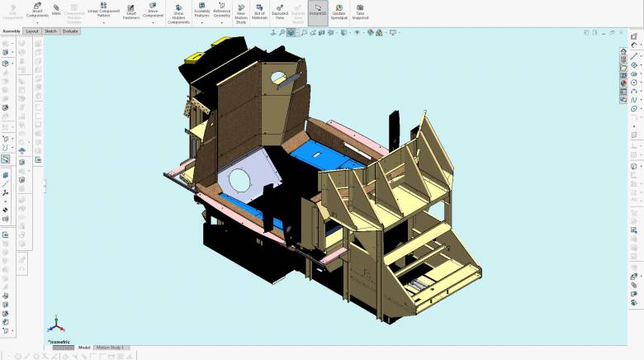644x360 pixels.
Task: Switch to the Evaluate tab
Action: click(x=71, y=31)
